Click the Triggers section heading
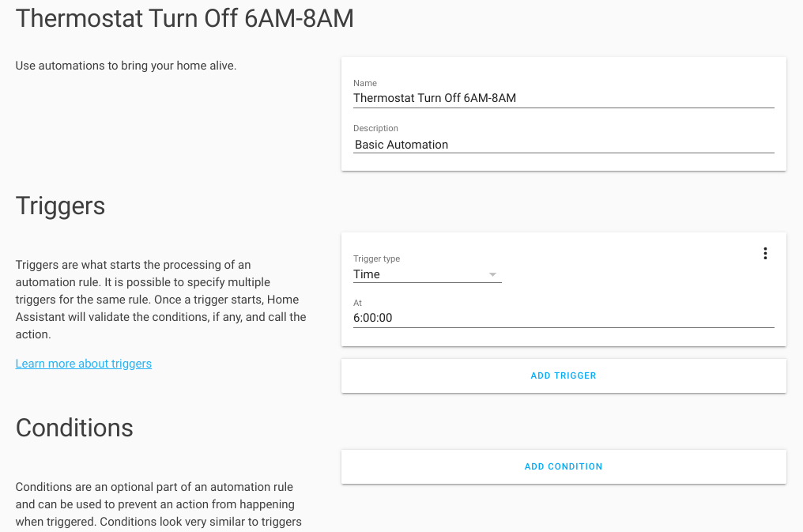803x532 pixels. click(x=61, y=206)
